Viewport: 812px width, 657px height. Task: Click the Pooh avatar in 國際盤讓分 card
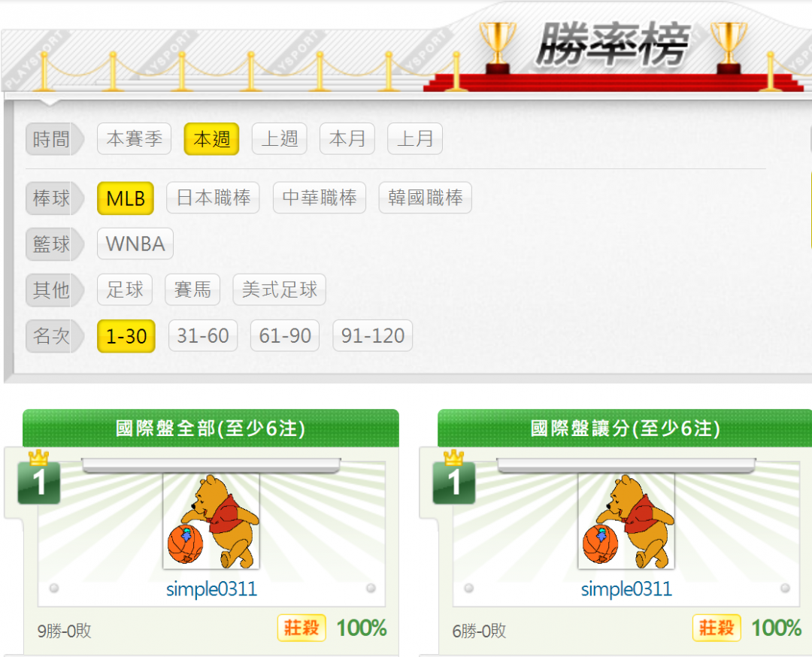pos(626,522)
